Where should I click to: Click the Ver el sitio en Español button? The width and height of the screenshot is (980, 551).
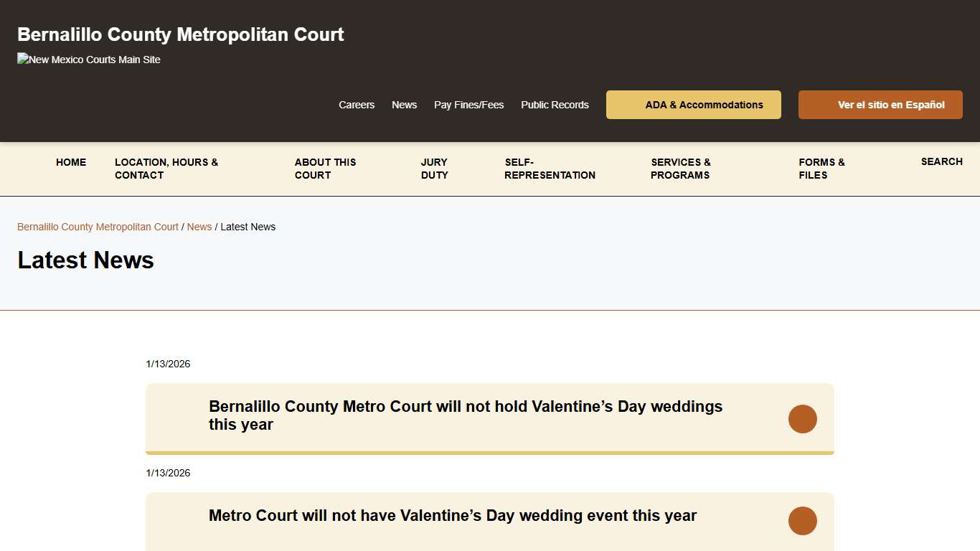point(880,105)
